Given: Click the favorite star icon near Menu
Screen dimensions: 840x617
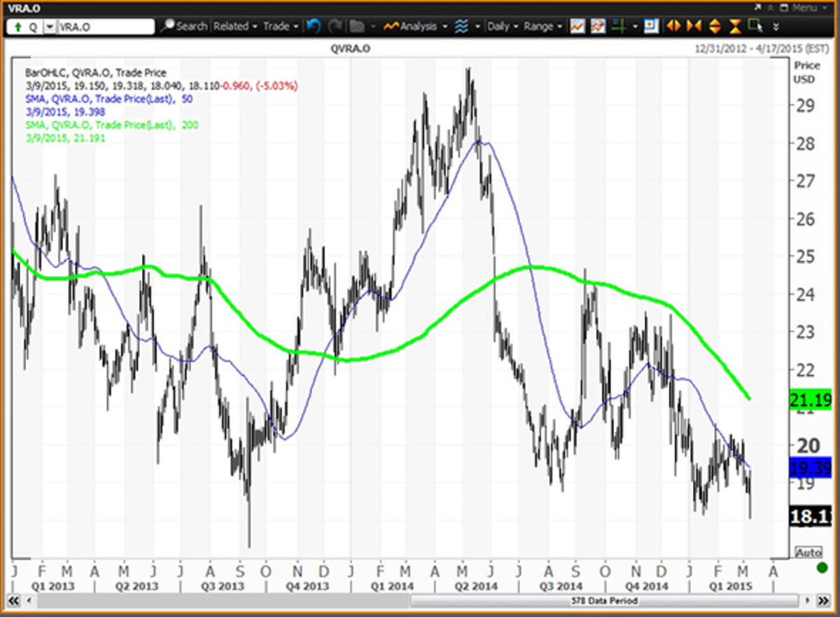Looking at the screenshot, I should [x=770, y=8].
